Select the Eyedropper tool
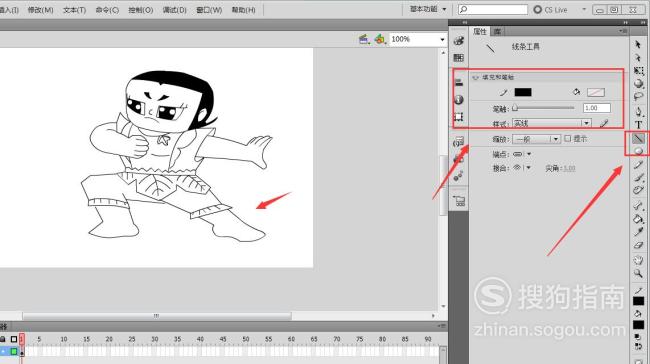 [638, 232]
